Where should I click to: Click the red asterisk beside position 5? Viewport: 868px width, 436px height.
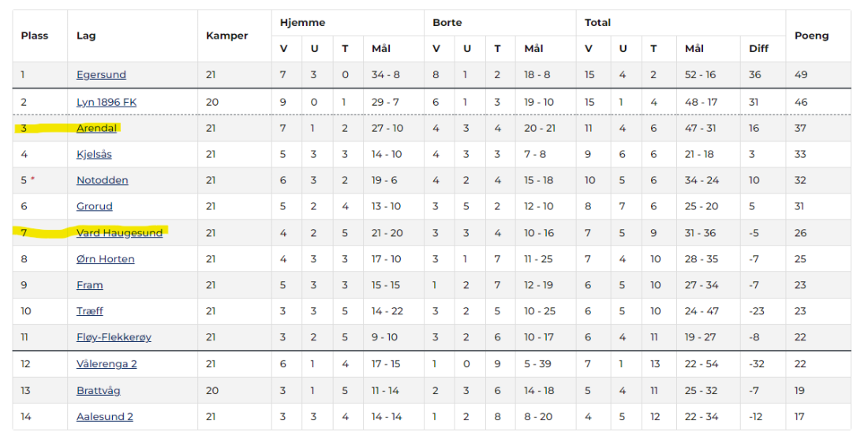coord(32,179)
